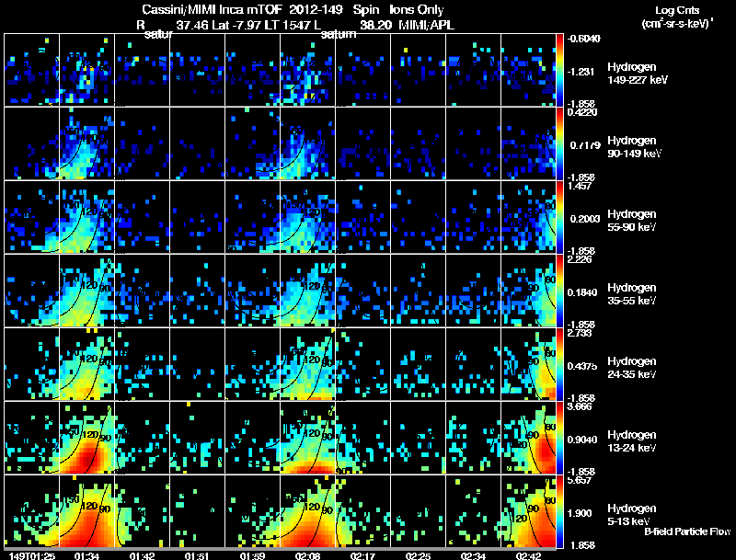The height and width of the screenshot is (560, 736).
Task: Click the 'Hydrogen 24-35 keV' row label
Action: [x=632, y=368]
